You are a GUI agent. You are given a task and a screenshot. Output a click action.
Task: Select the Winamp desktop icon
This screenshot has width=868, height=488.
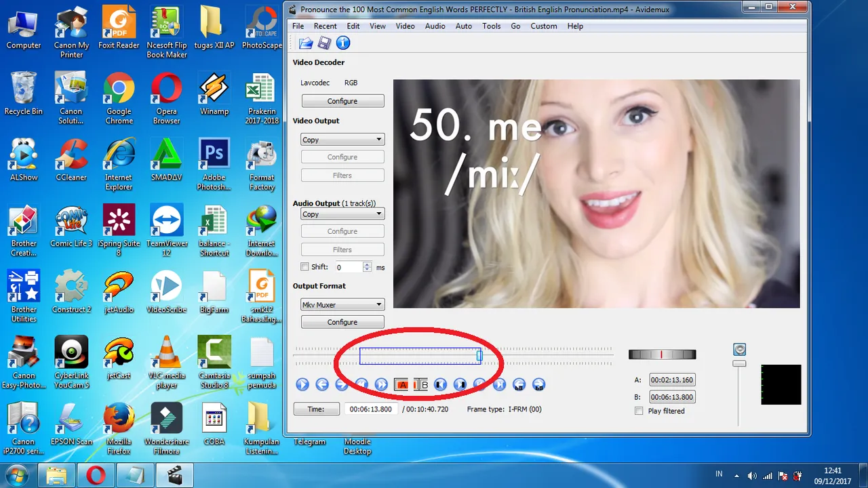214,94
